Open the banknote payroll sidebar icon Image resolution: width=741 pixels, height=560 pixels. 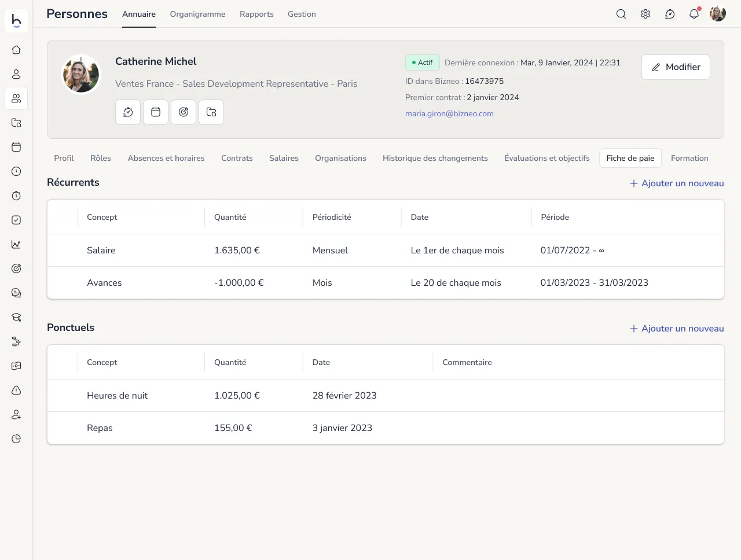coord(16,366)
